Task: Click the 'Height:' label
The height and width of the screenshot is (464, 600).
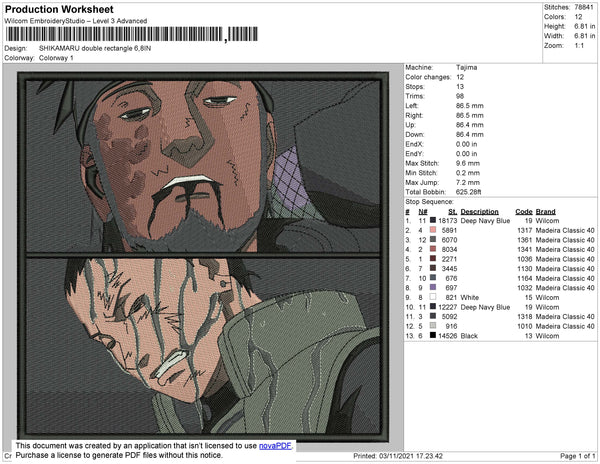Action: [554, 26]
